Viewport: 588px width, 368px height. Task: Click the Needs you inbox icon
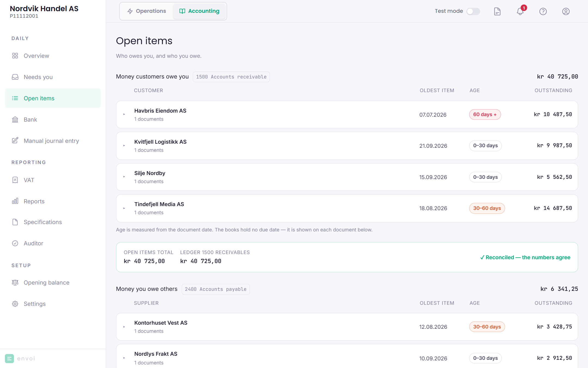tap(15, 77)
